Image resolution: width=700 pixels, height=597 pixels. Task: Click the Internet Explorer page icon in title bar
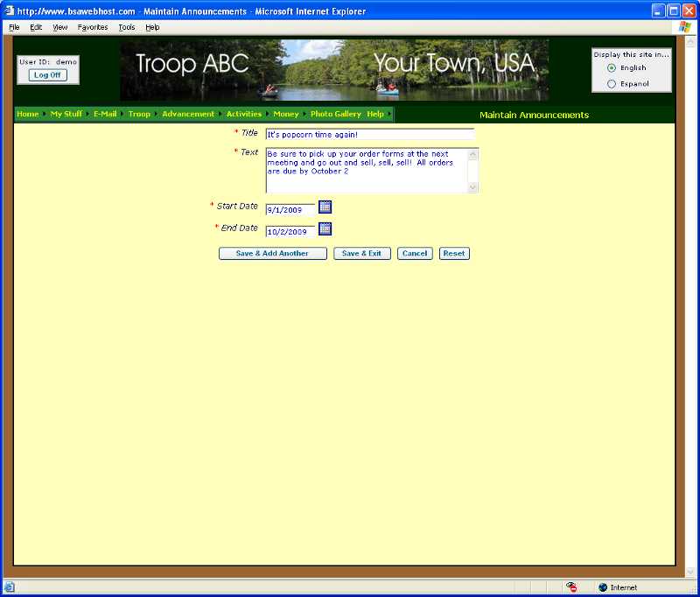pos(9,11)
